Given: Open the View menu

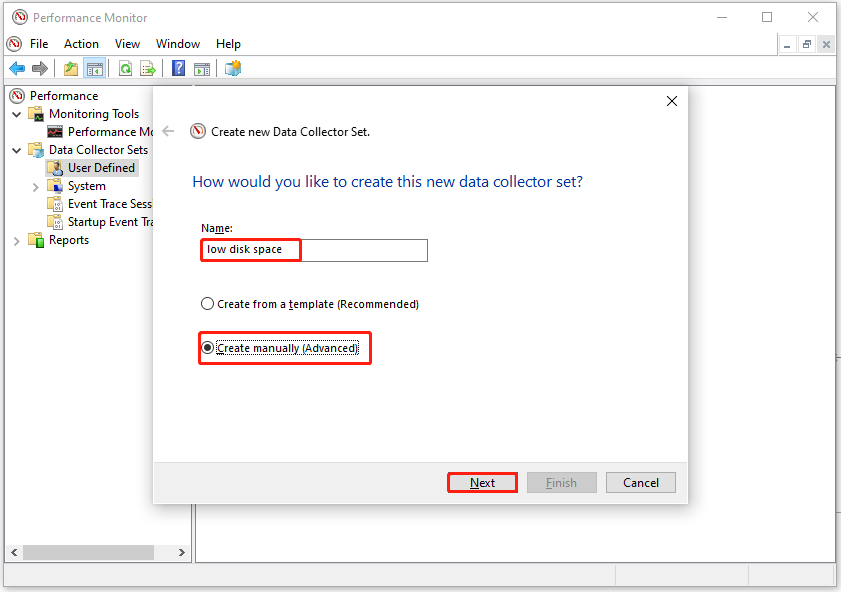Looking at the screenshot, I should pos(127,44).
